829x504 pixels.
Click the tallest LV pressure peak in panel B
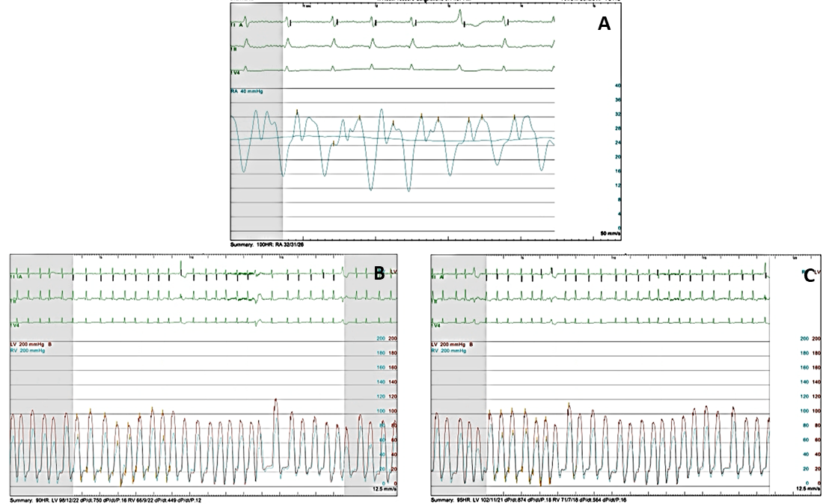275,401
